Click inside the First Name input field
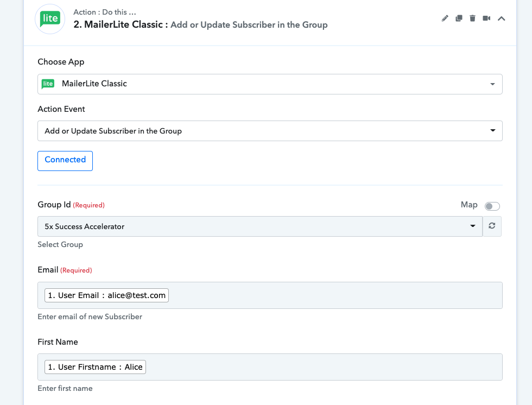This screenshot has width=532, height=405. click(x=270, y=366)
